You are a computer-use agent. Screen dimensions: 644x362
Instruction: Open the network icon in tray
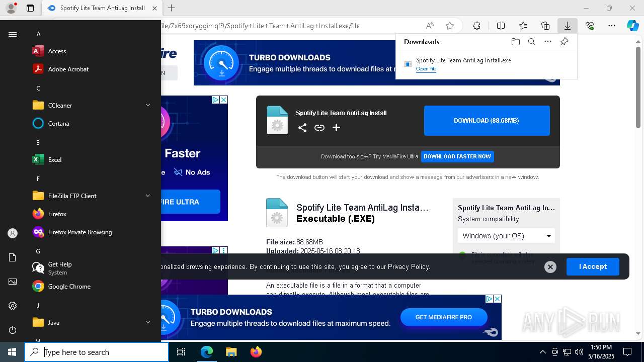click(x=567, y=352)
